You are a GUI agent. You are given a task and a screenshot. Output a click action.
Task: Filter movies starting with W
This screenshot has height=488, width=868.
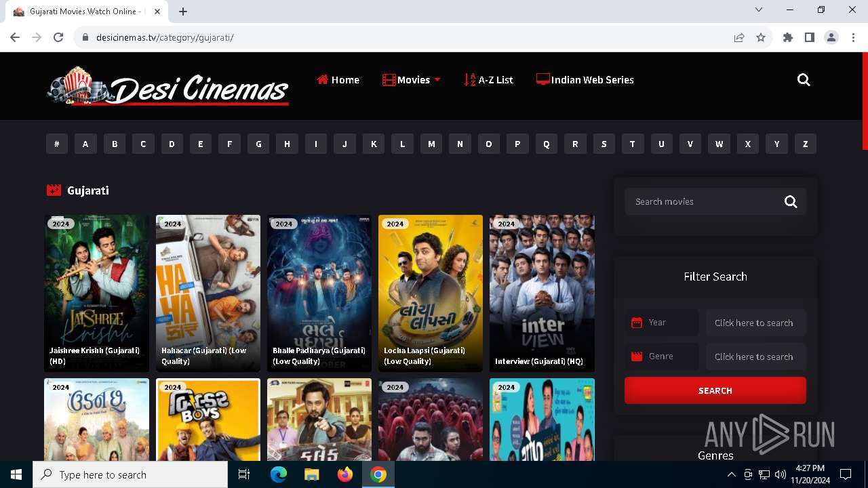(719, 144)
